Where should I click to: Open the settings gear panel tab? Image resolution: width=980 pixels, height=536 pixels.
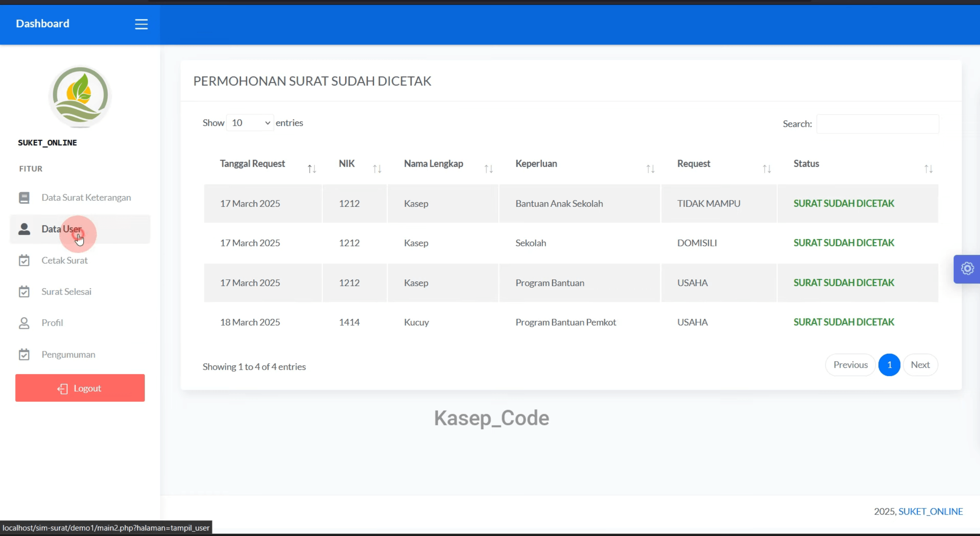967,269
